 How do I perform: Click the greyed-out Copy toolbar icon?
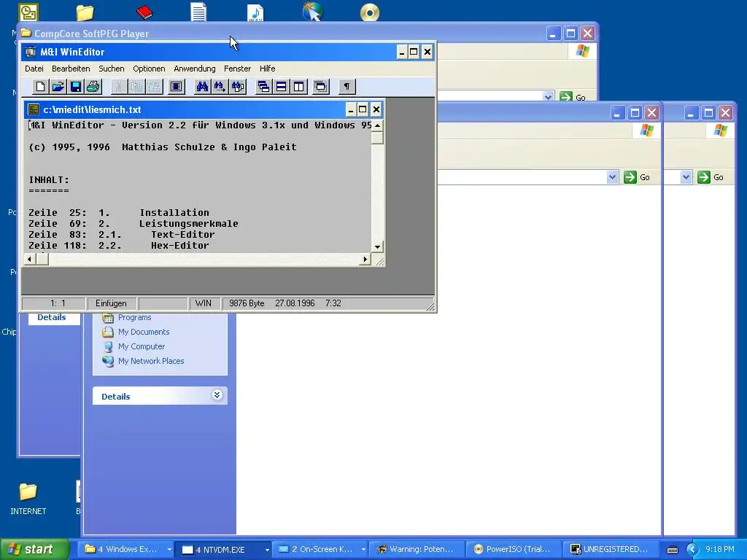[x=136, y=87]
